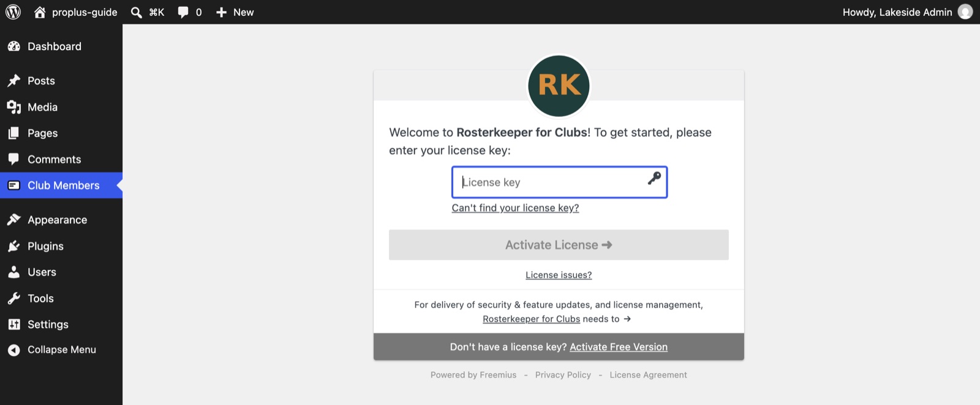Open proplus-guide site home icon
This screenshot has width=980, height=405.
pos(40,12)
